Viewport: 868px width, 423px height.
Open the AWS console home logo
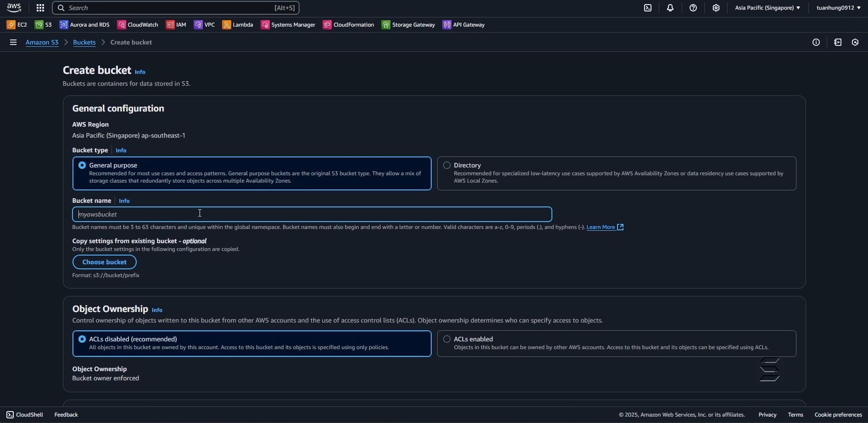tap(14, 8)
